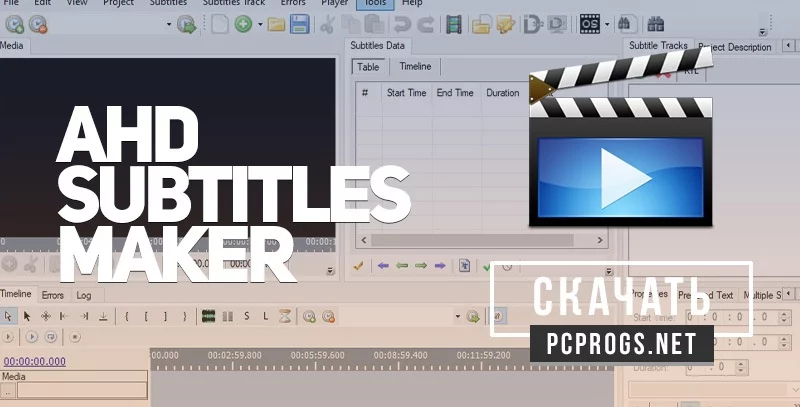
Task: Click the film strip media icon
Action: pyautogui.click(x=454, y=24)
